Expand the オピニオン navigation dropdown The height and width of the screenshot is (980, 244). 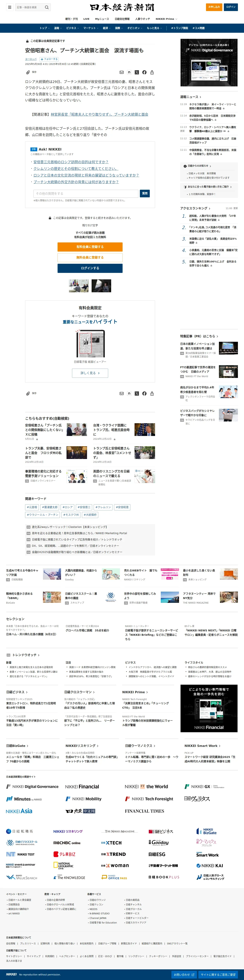[135, 28]
